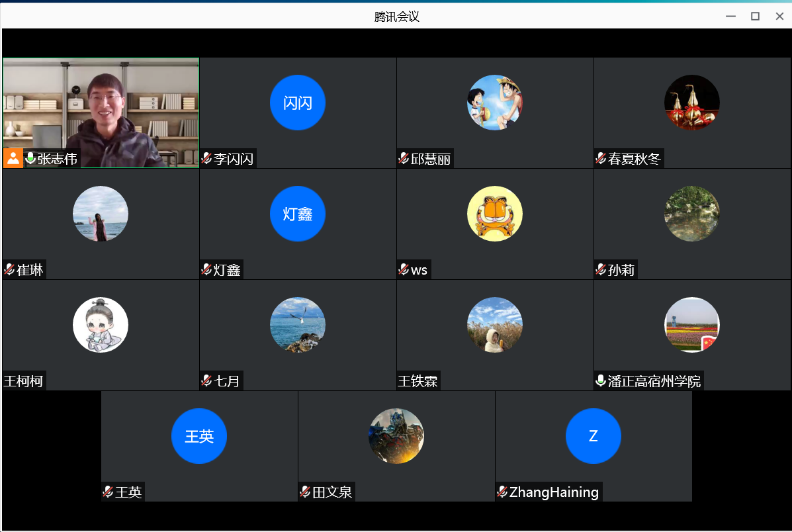Click the muted mic icon next to 崔琳
Viewport: 792px width, 532px height.
[9, 270]
